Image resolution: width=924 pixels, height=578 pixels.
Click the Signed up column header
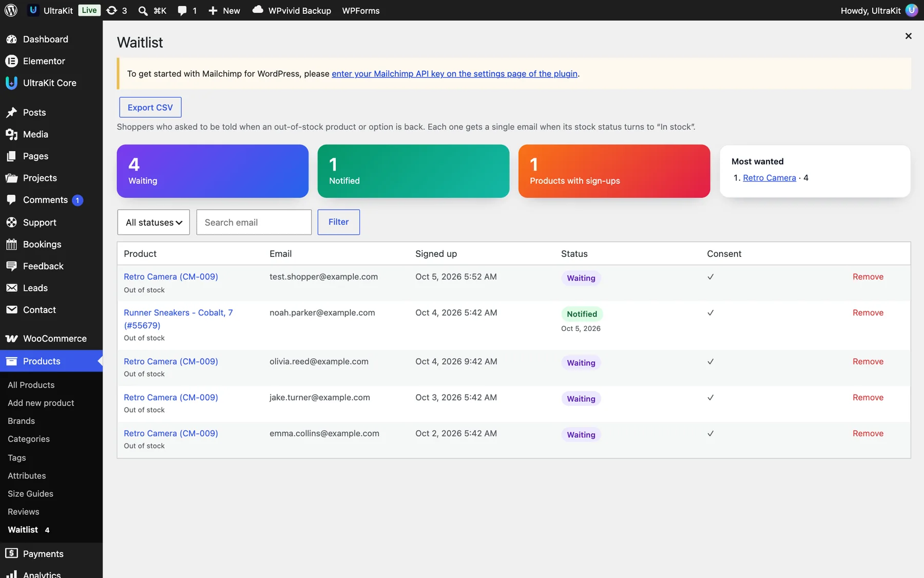[x=436, y=254]
